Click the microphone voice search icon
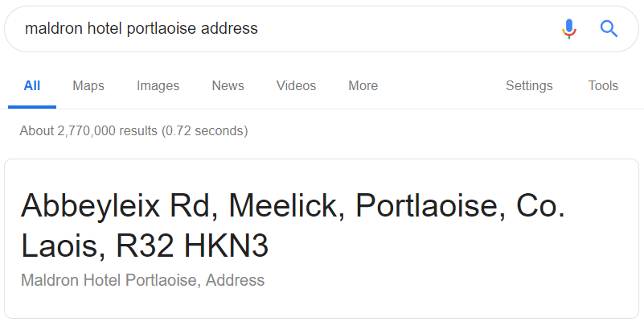 [569, 29]
